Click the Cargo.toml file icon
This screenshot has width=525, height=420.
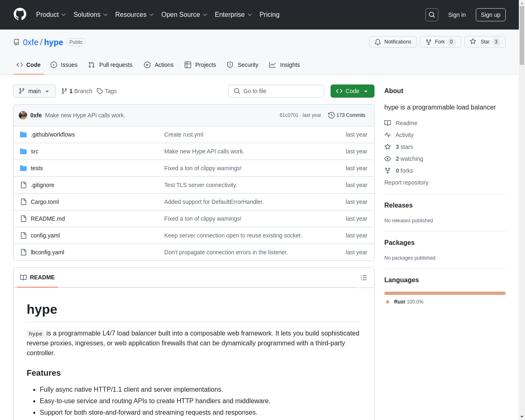pos(23,202)
